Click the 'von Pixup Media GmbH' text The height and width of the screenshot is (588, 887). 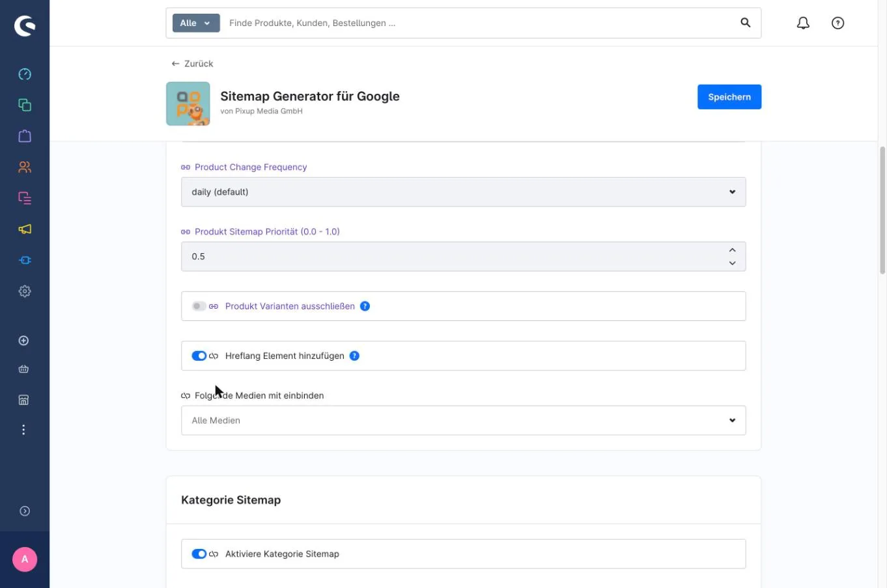click(261, 111)
